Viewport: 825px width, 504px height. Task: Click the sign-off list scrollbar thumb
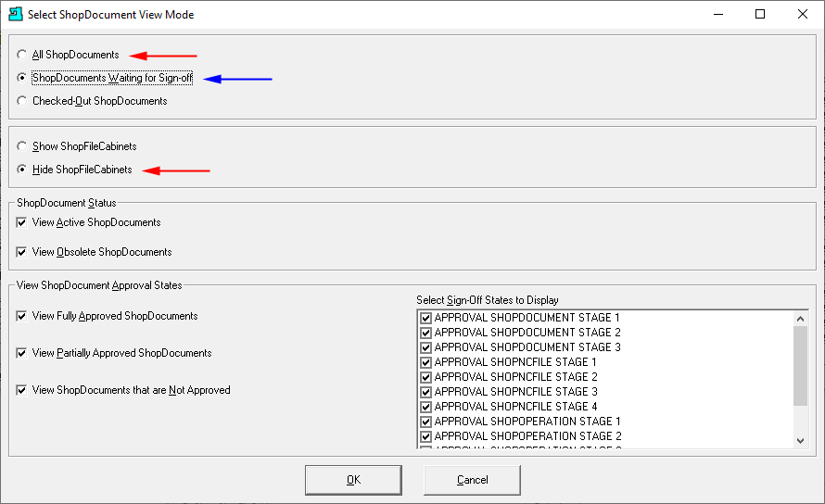[x=800, y=366]
